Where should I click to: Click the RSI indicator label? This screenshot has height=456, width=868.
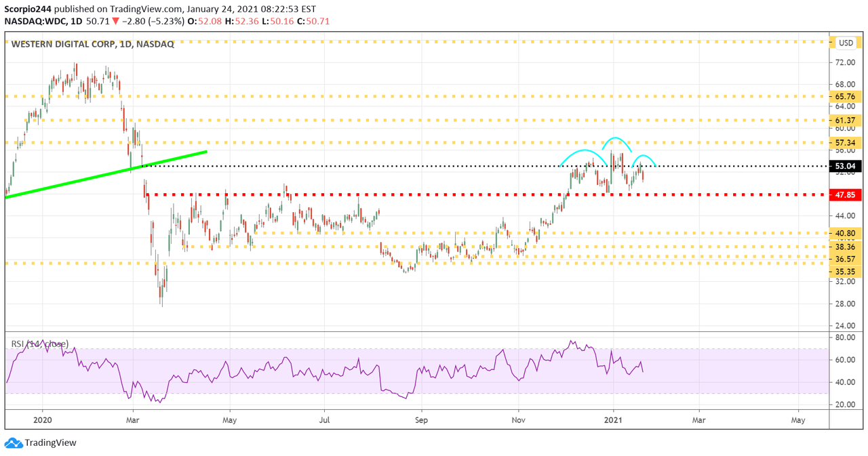click(x=39, y=344)
